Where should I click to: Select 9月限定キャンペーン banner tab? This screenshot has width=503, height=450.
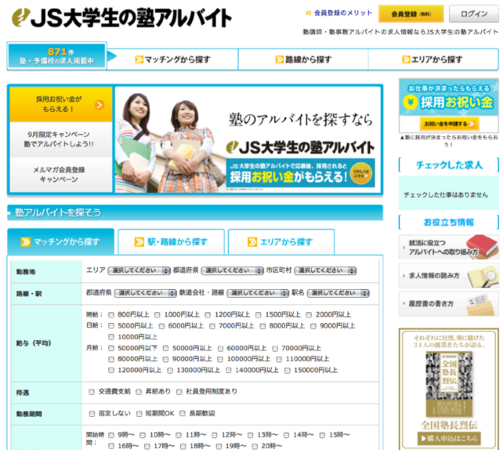(61, 139)
